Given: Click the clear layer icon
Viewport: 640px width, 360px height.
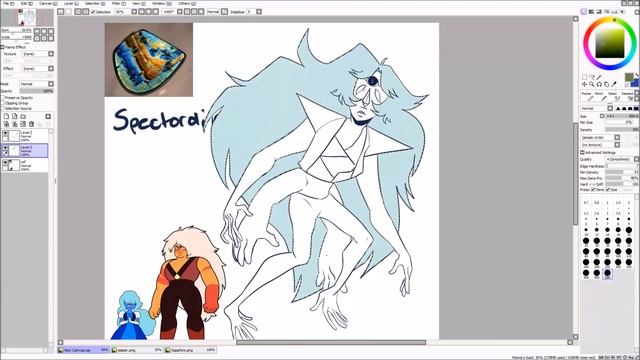Looking at the screenshot, I should click(23, 124).
